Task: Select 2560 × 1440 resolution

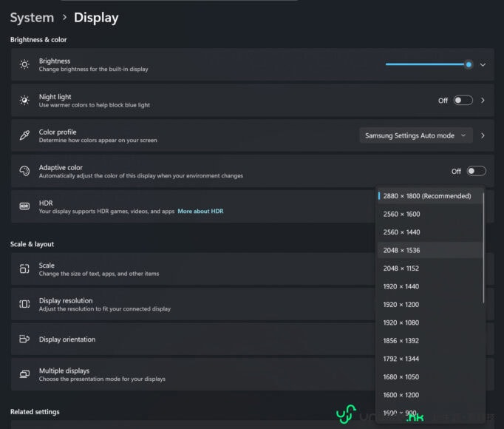Action: 430,232
